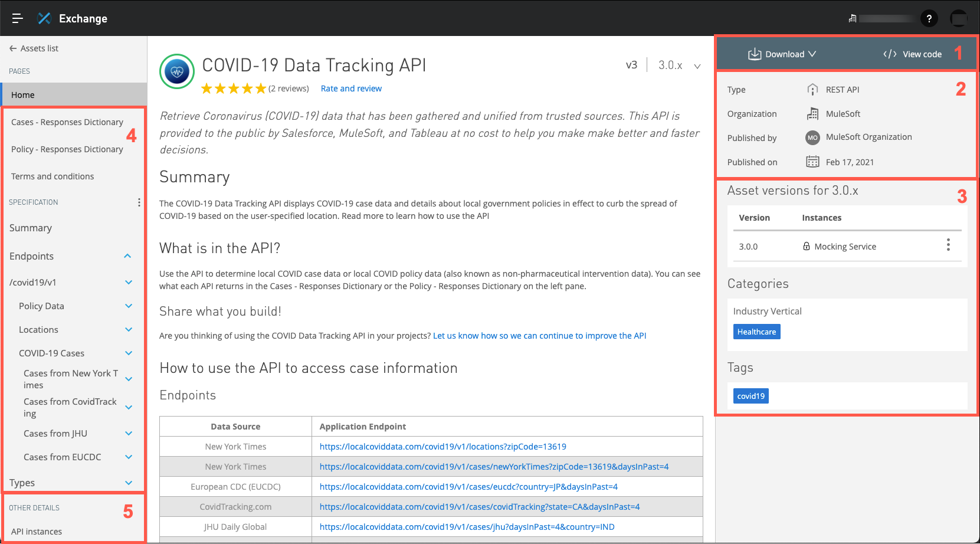The image size is (980, 544).
Task: Open the 3.0.x version dropdown
Action: 697,66
